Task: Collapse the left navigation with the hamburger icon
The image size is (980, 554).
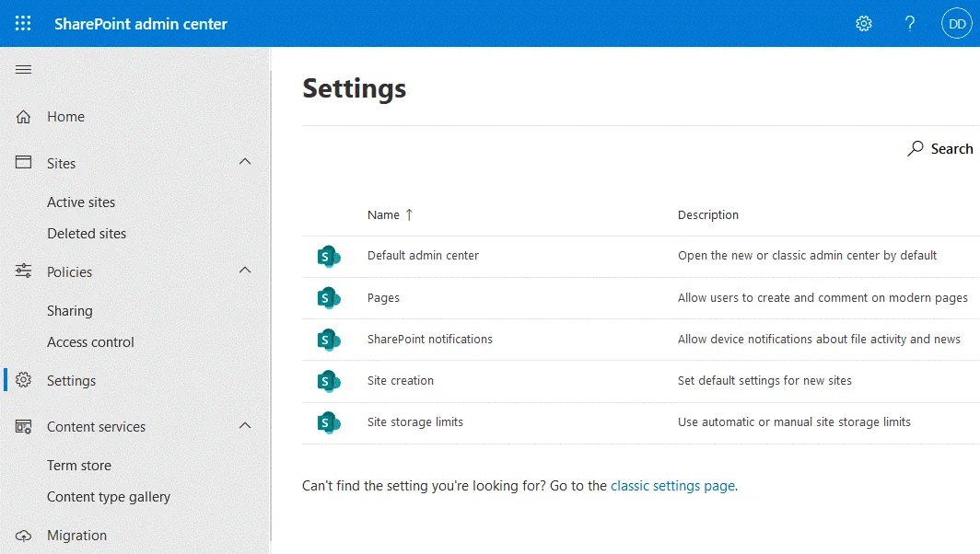Action: tap(24, 69)
